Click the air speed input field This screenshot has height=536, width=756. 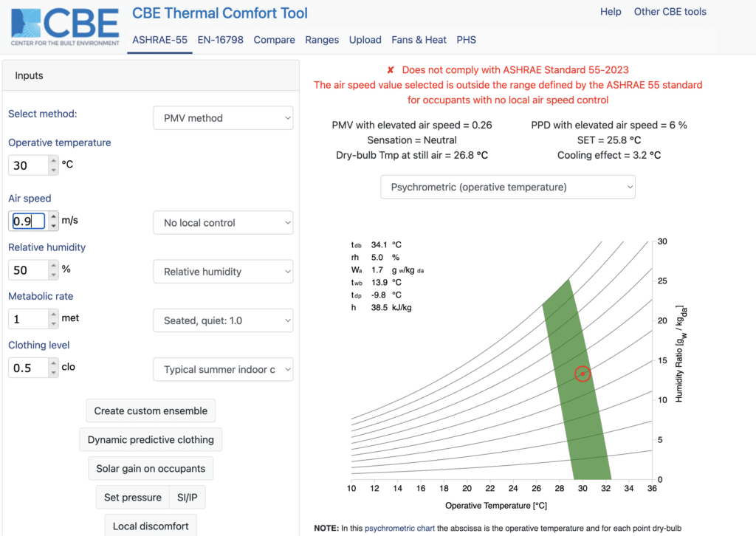[28, 221]
